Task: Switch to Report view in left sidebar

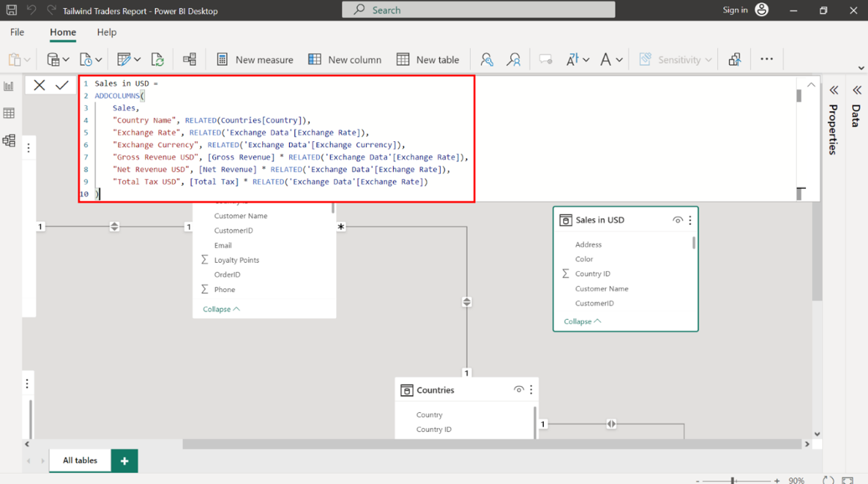Action: [9, 87]
